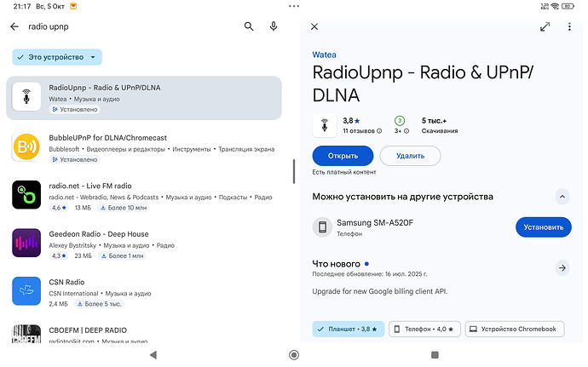This screenshot has width=588, height=367.
Task: Select the 'Телефон · 4,0' rating chip
Action: [x=424, y=330]
